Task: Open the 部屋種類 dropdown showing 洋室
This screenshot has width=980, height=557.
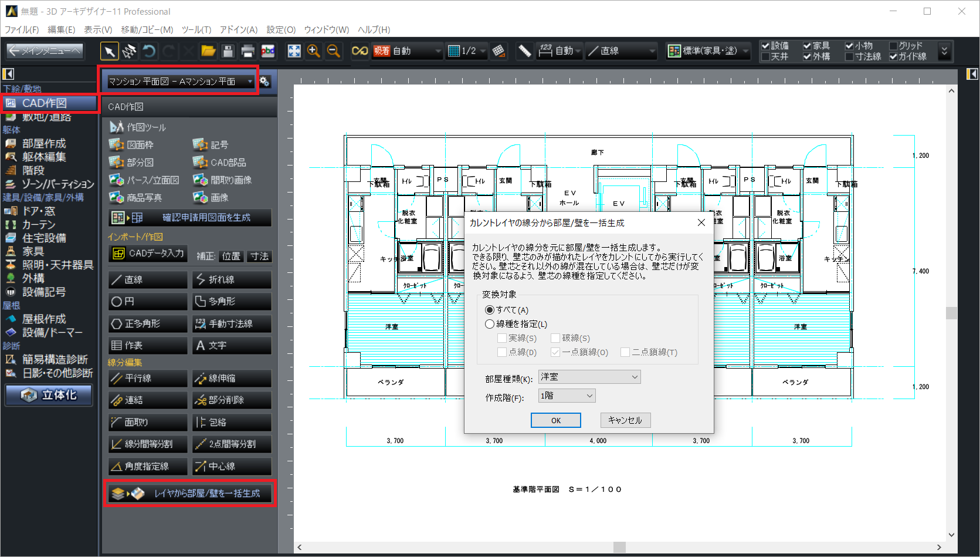Action: click(x=589, y=377)
